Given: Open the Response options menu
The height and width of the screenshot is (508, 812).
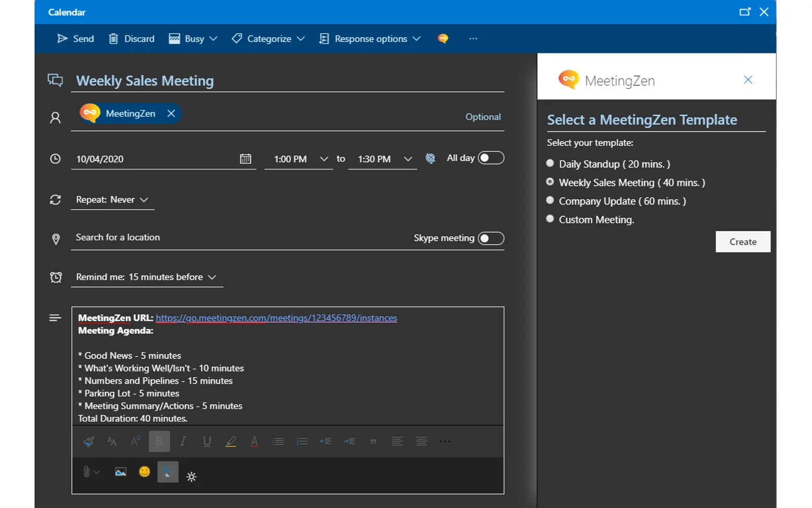Looking at the screenshot, I should pyautogui.click(x=370, y=39).
